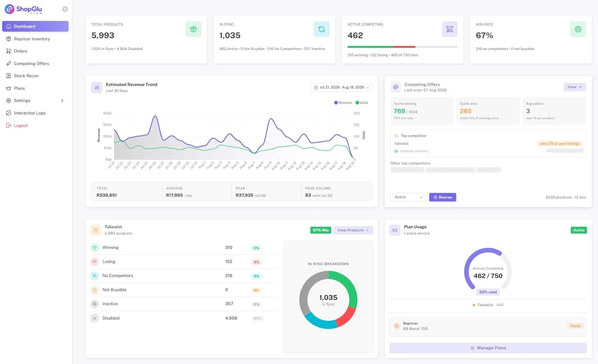This screenshot has width=598, height=364.
Task: Click the Not Buyable row icon
Action: [x=95, y=290]
